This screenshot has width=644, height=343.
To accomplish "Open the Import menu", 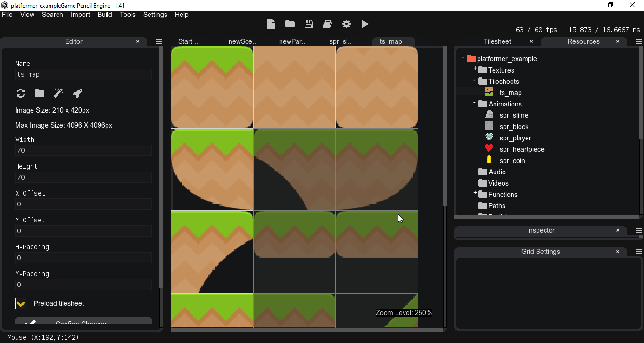I will [80, 15].
